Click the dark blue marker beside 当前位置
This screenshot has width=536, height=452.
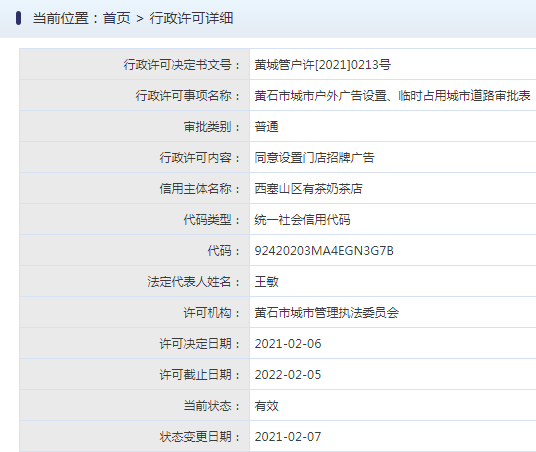(x=18, y=18)
